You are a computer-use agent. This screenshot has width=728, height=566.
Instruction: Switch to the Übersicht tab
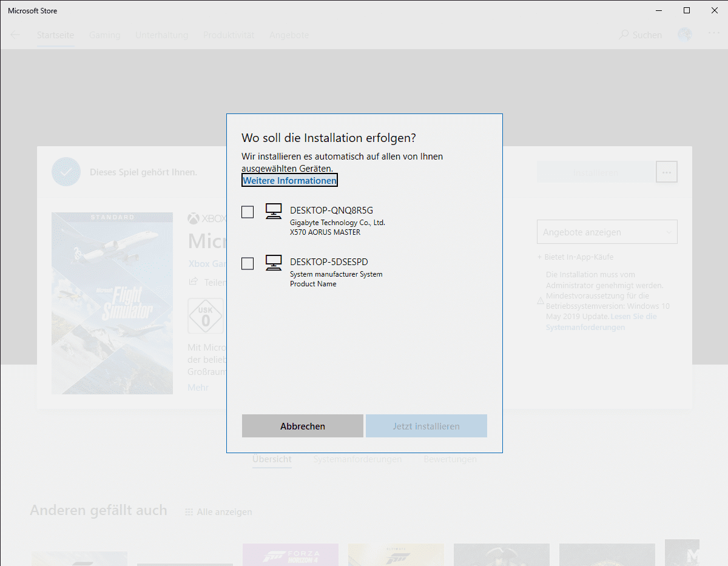coord(272,460)
